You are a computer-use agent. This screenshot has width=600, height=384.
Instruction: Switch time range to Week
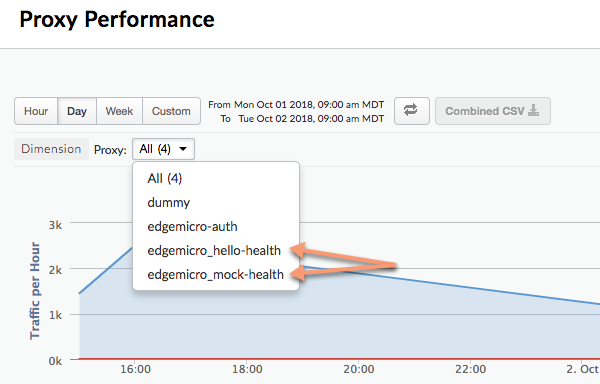[x=119, y=111]
